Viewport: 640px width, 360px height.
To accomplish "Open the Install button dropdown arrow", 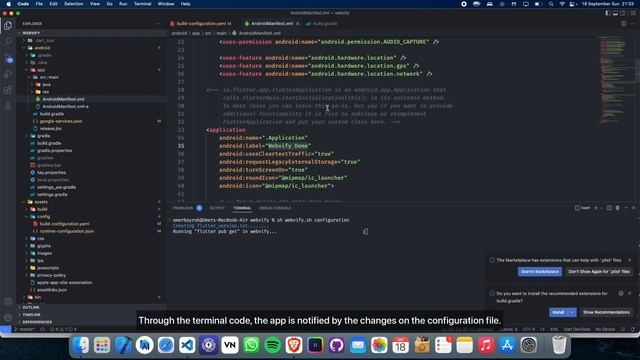I will [x=572, y=312].
